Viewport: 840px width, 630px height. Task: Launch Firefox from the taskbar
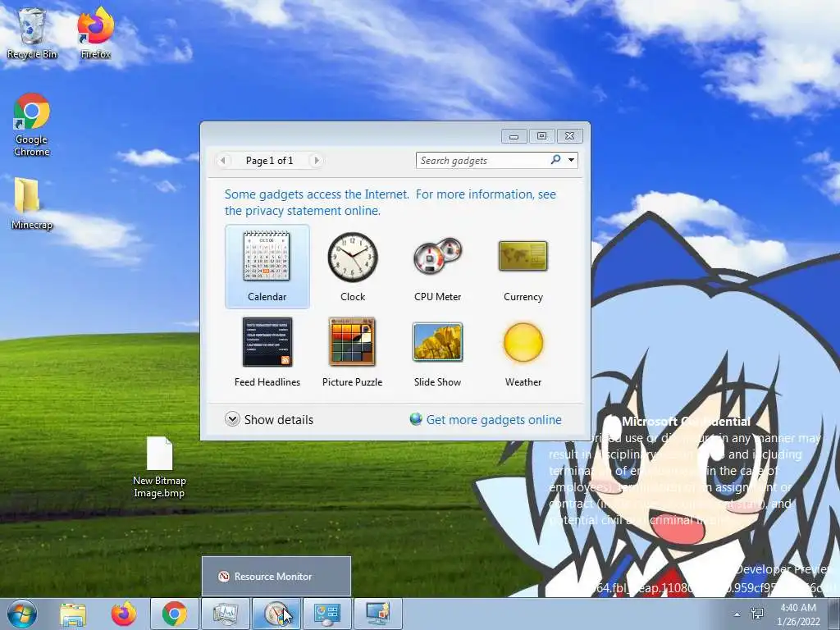point(124,614)
